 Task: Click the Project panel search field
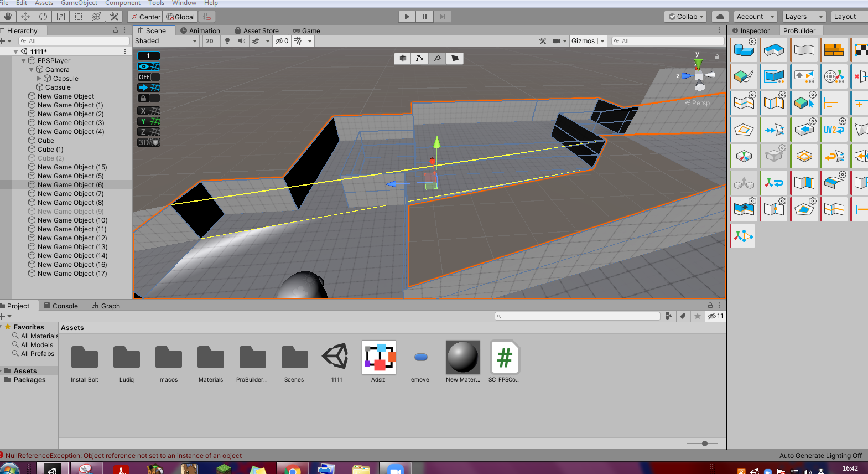(578, 316)
